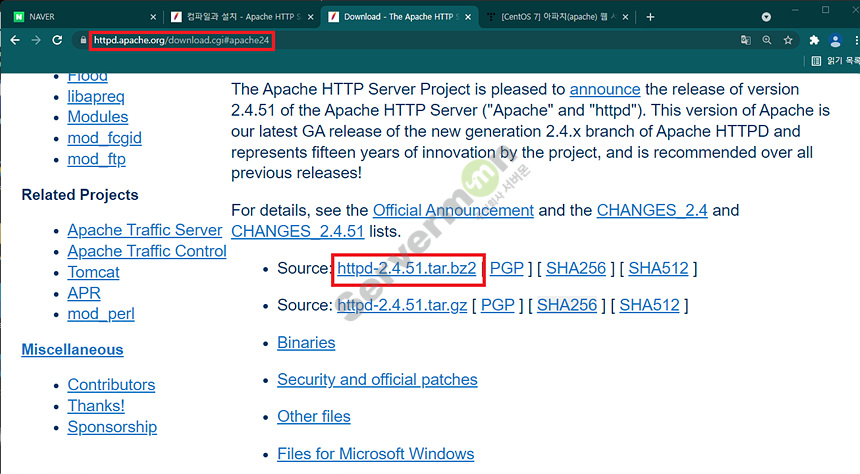Follow the announce link in the paragraph
The width and height of the screenshot is (860, 474).
605,89
